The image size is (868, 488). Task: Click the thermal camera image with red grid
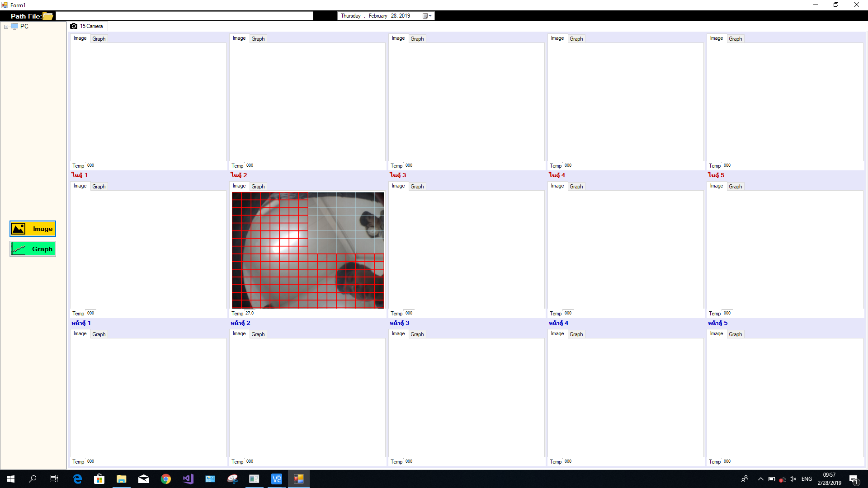pos(307,250)
